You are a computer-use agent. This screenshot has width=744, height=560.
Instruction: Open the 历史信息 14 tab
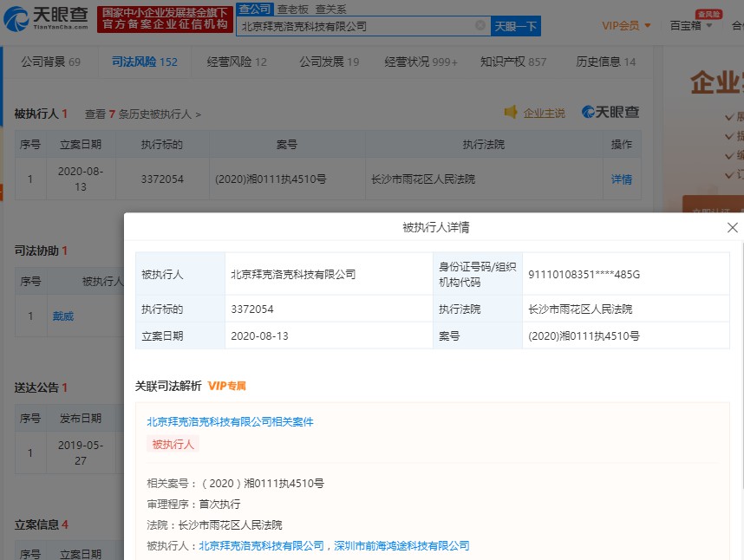tap(606, 62)
